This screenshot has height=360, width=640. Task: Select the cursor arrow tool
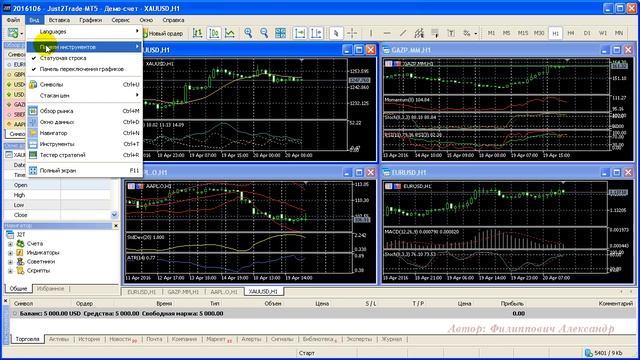336,33
